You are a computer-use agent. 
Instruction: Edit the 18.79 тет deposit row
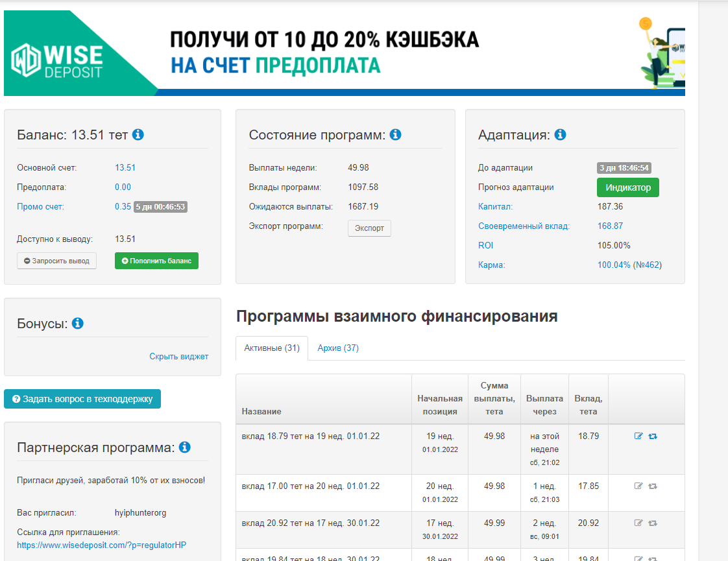[638, 436]
